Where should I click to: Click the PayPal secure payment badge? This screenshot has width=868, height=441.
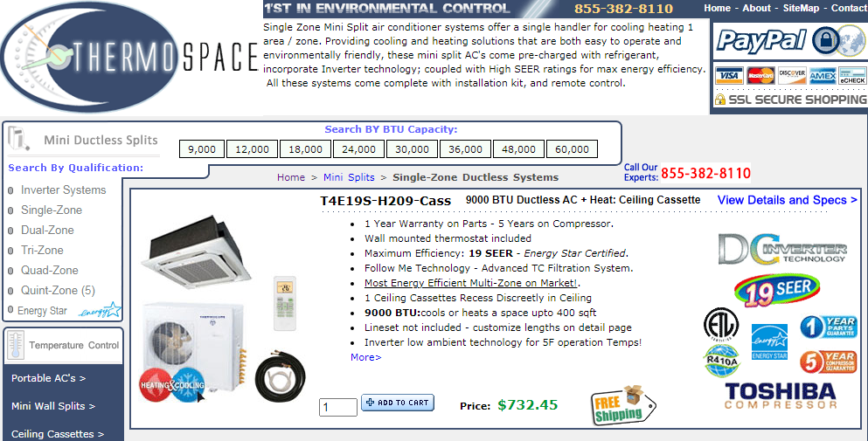(790, 41)
